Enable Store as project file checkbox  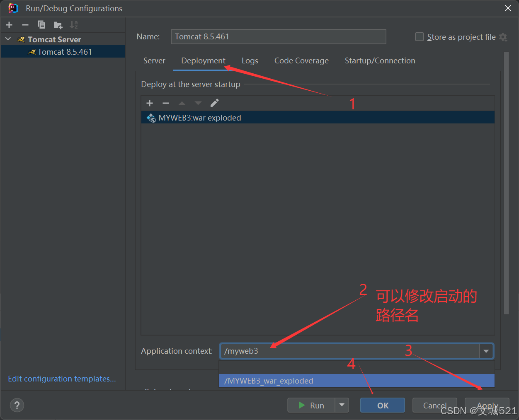[420, 37]
